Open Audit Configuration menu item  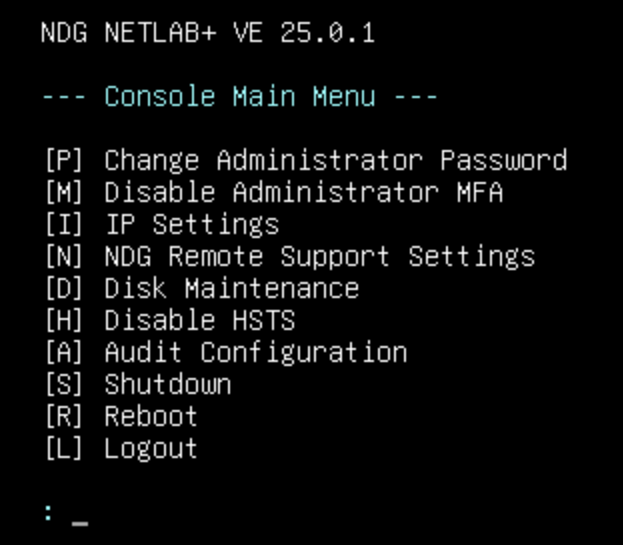pos(255,353)
